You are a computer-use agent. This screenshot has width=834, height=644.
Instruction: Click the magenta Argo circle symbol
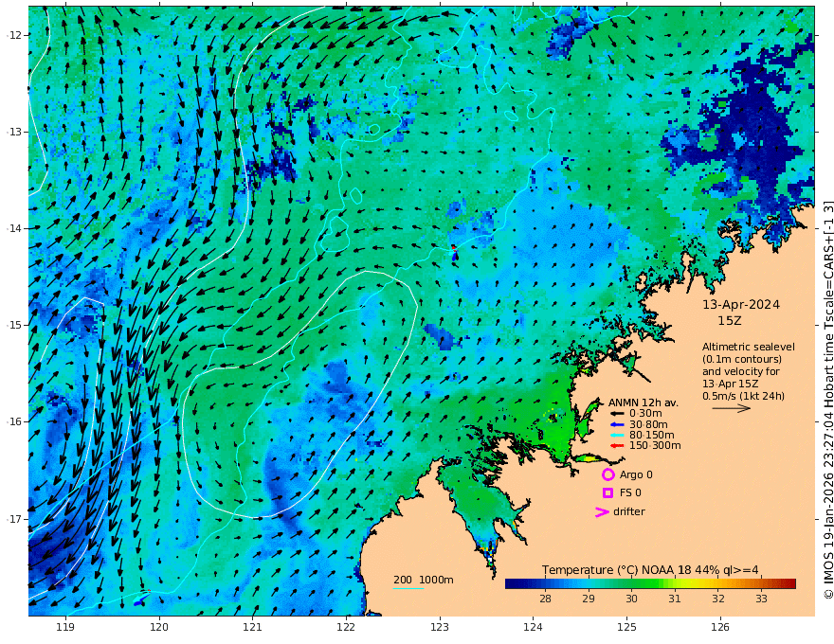click(607, 474)
